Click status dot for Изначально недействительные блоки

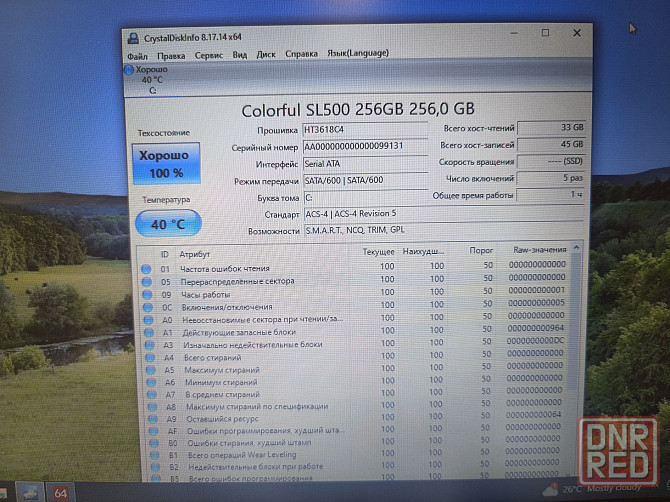(150, 344)
